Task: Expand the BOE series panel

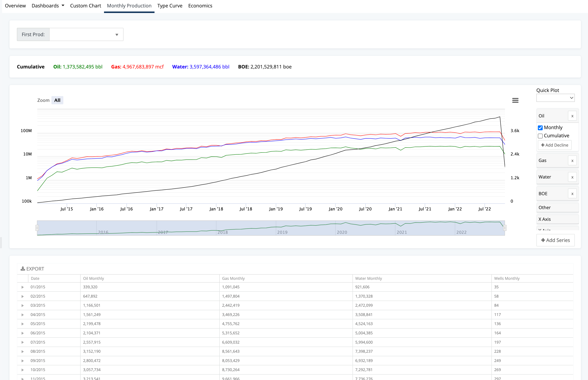Action: (x=552, y=194)
